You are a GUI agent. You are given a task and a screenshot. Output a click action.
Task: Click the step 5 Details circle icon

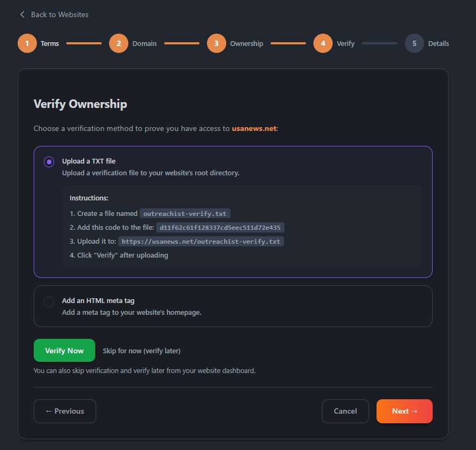pyautogui.click(x=414, y=43)
